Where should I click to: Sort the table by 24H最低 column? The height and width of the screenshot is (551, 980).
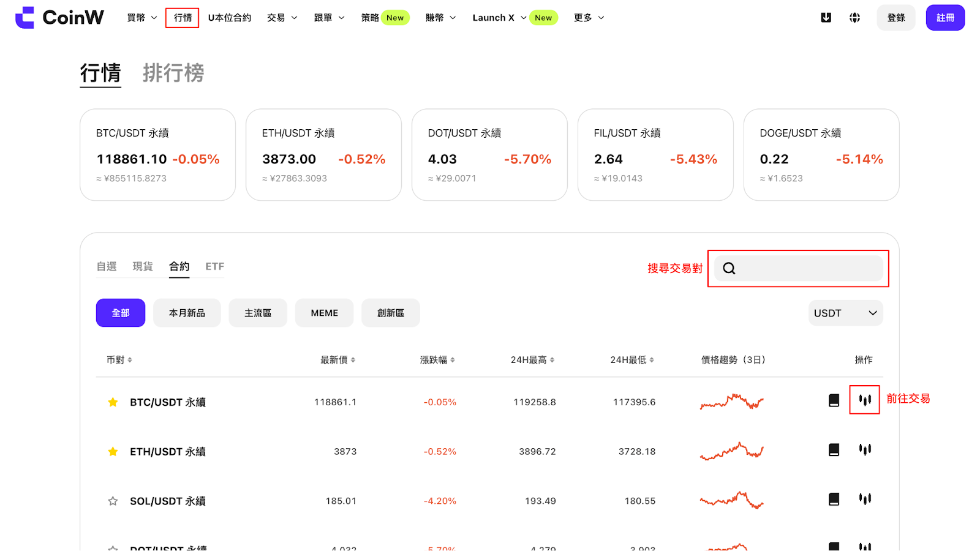(632, 360)
